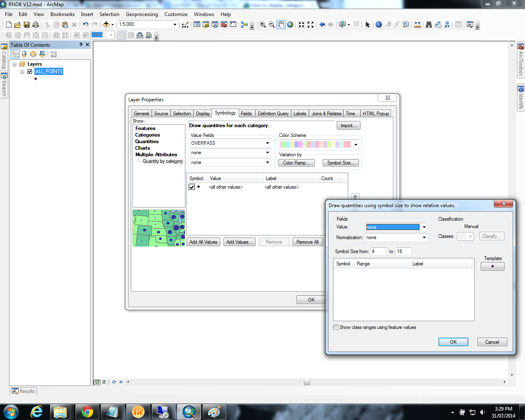The image size is (525, 420).
Task: Open the Value field dropdown in symbol size dialog
Action: pyautogui.click(x=424, y=227)
